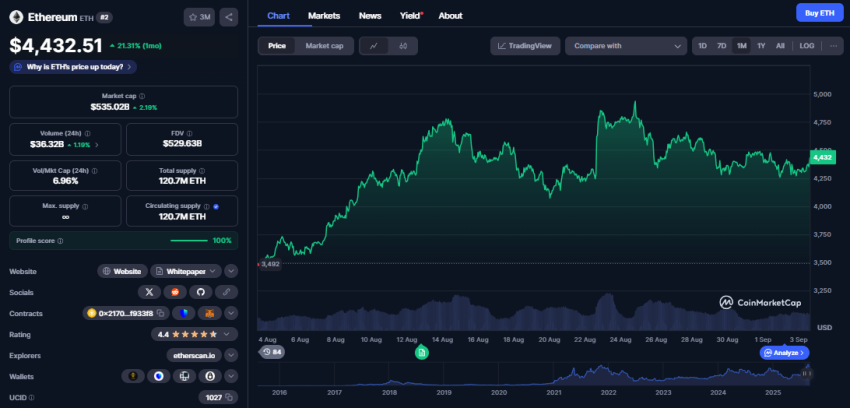
Task: Set chart range to 1D
Action: [703, 46]
